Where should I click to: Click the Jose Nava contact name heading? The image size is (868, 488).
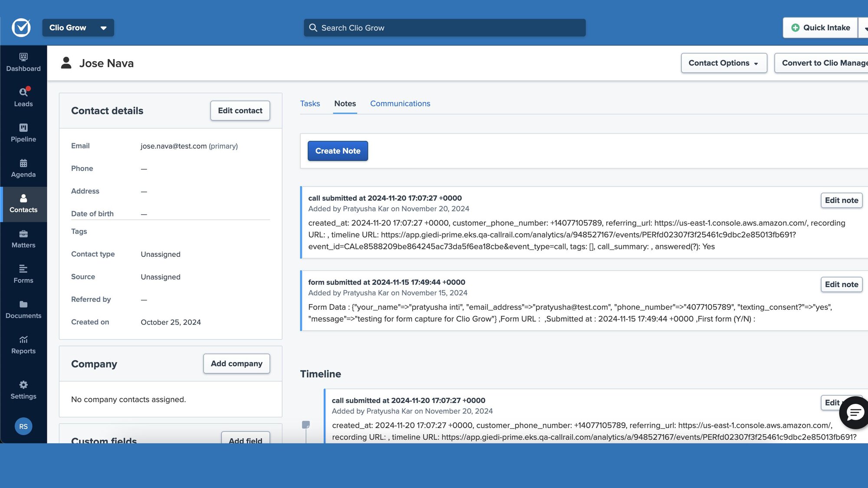click(106, 63)
